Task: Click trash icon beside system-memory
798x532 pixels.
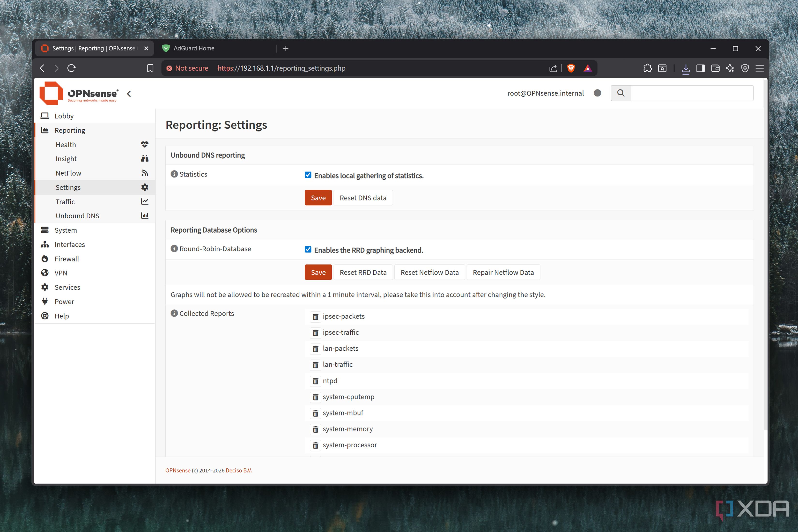Action: pos(315,429)
